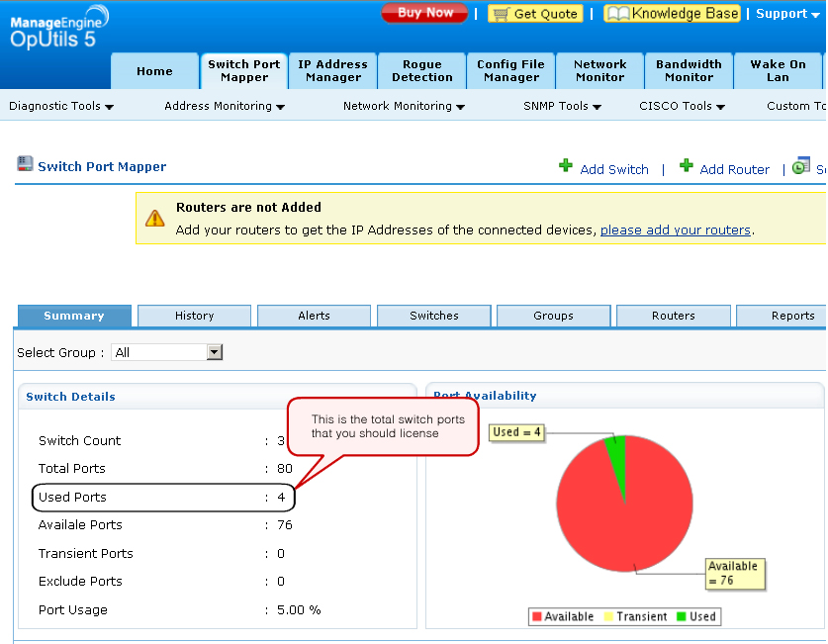Expand the SNMP Tools menu
The height and width of the screenshot is (644, 828).
click(x=562, y=106)
